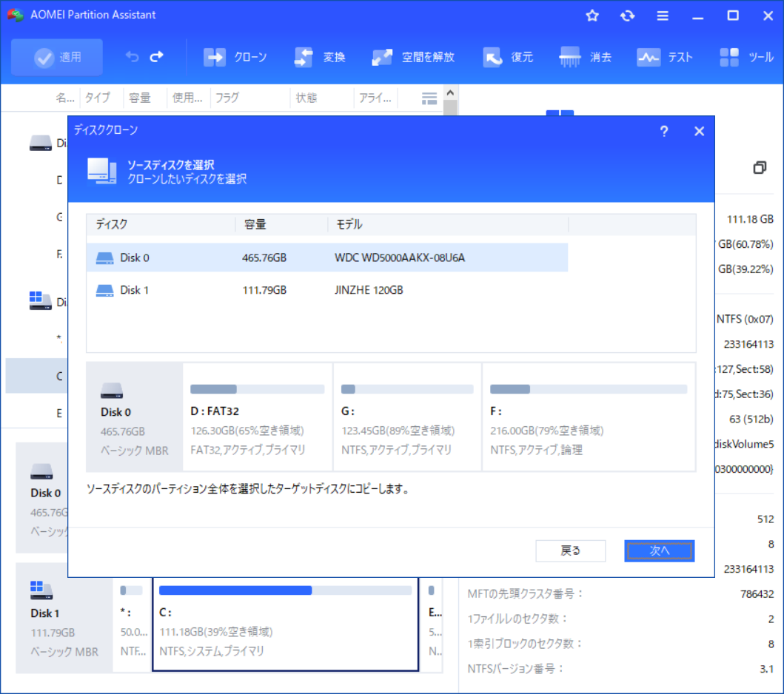Click the MFTの先頭クラスタ番号 property label
Screen dimensions: 784x694
525,593
